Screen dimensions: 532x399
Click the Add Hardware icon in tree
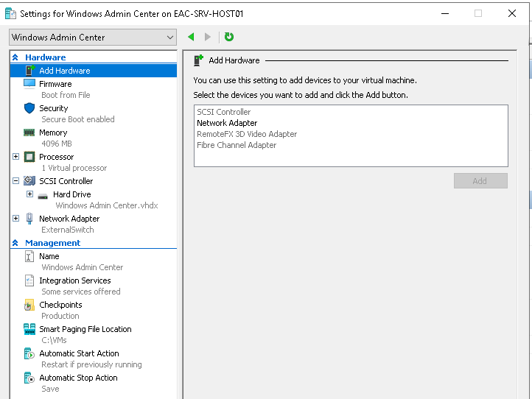click(29, 71)
